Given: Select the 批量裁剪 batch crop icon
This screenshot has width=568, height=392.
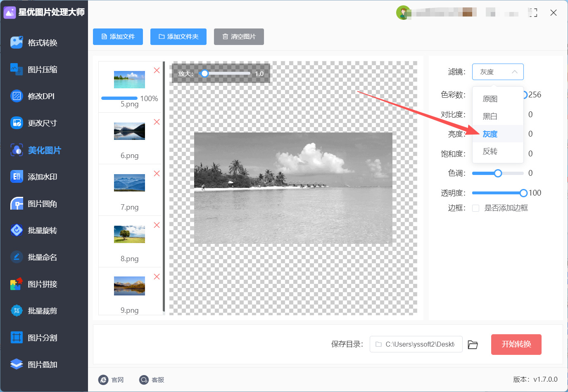Looking at the screenshot, I should pos(17,311).
